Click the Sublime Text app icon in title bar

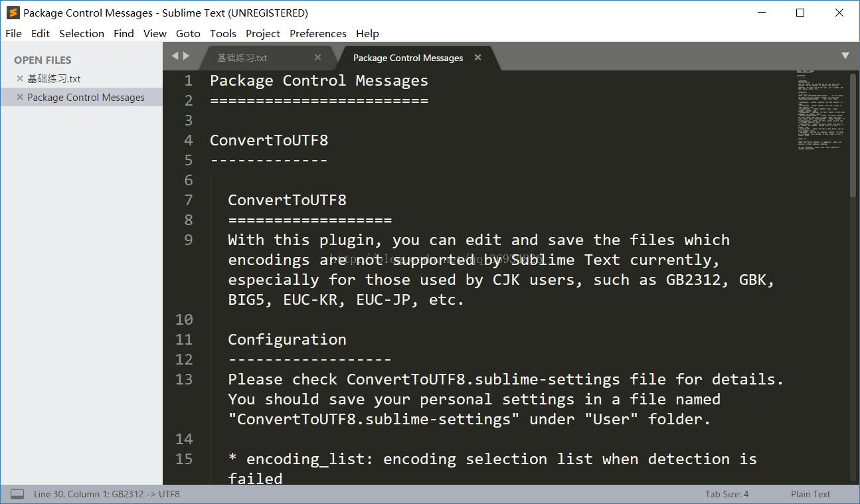[13, 13]
